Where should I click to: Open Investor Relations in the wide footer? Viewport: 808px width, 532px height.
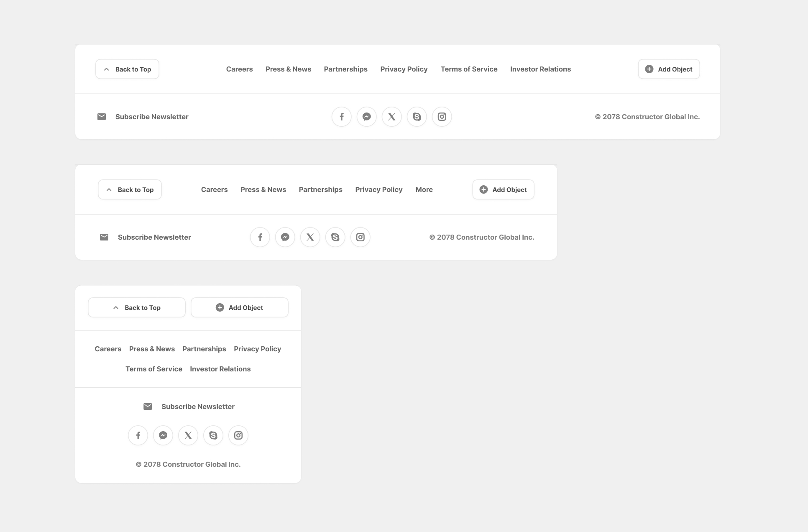click(541, 69)
